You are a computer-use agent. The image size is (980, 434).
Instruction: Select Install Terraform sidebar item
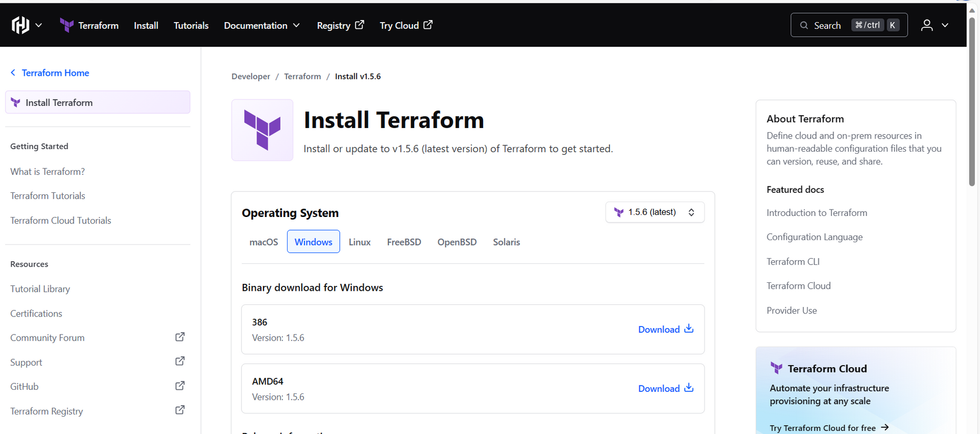click(97, 102)
